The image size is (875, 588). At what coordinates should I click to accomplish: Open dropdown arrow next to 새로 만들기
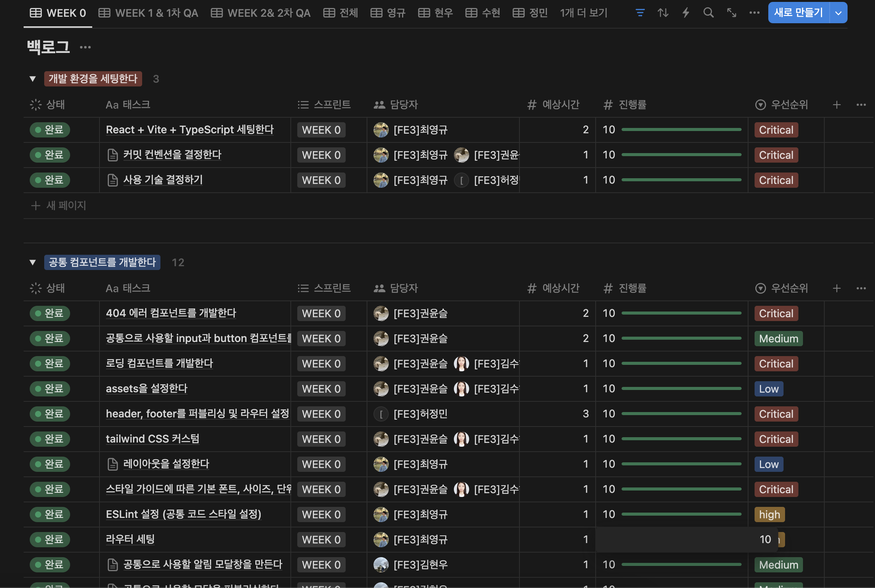coord(838,13)
